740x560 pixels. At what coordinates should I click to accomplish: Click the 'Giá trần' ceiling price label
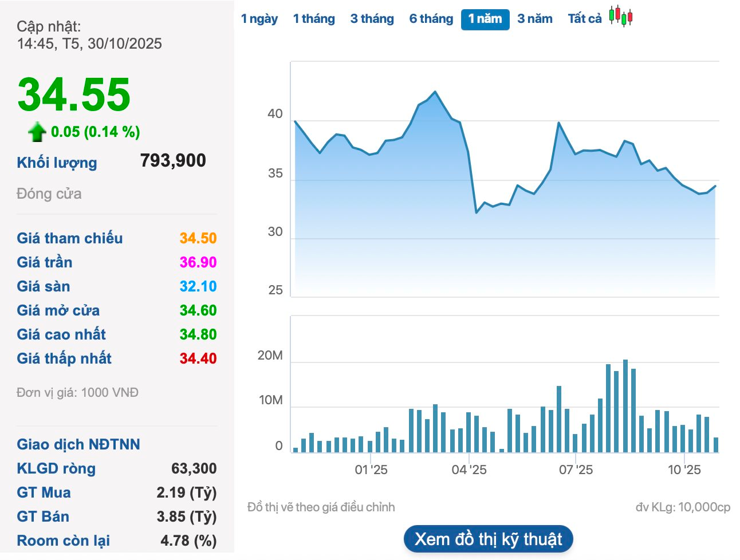[45, 262]
